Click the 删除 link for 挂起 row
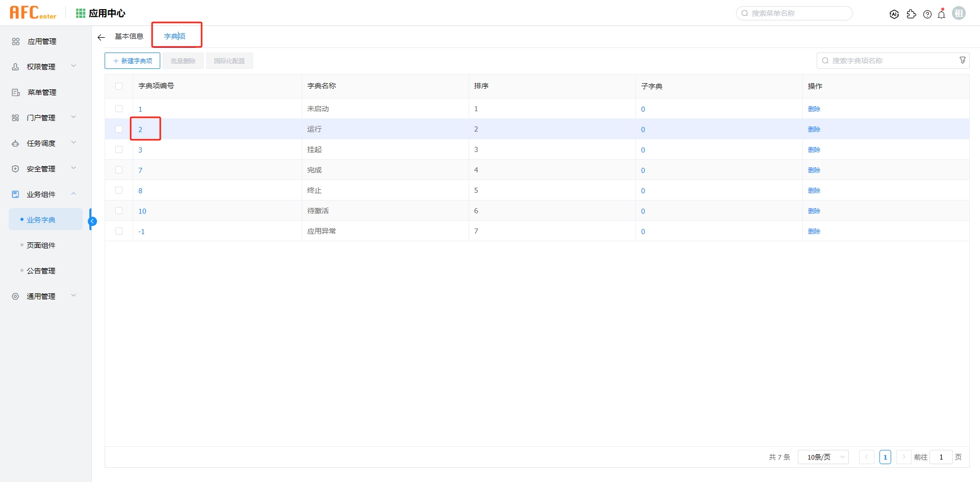 coord(815,149)
